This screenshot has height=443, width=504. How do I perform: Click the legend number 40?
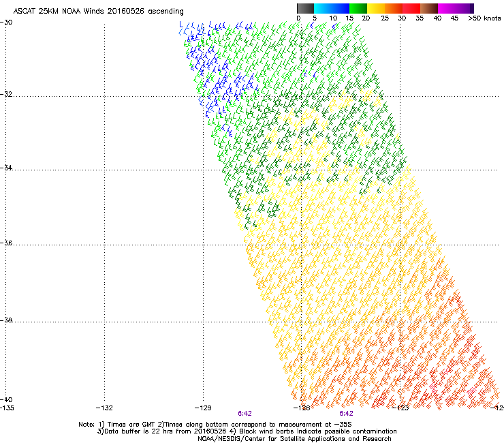[x=437, y=18]
